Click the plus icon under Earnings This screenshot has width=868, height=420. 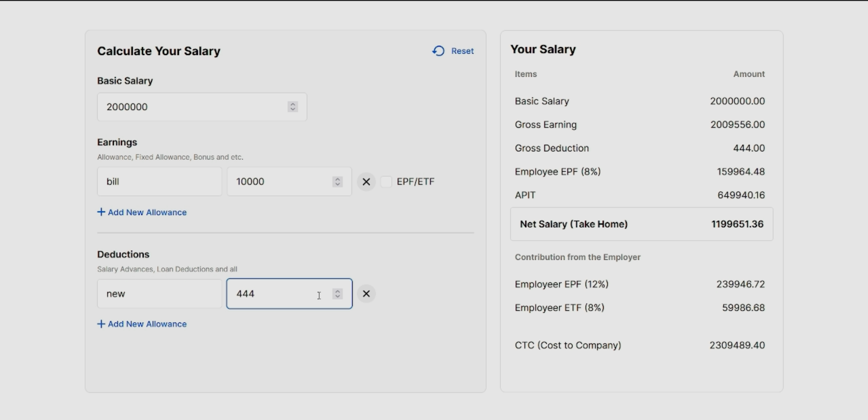[x=101, y=212]
